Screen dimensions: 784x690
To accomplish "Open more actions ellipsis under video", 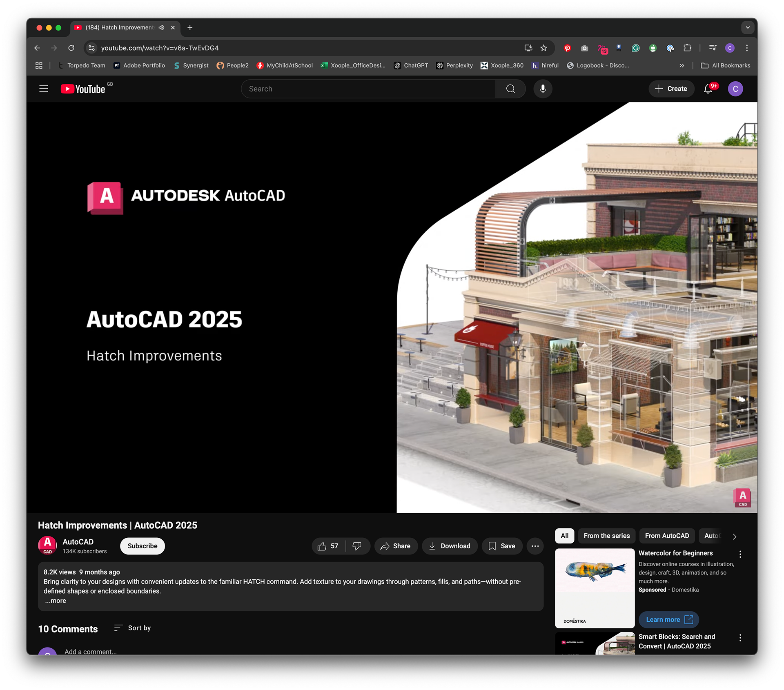I will pos(535,546).
